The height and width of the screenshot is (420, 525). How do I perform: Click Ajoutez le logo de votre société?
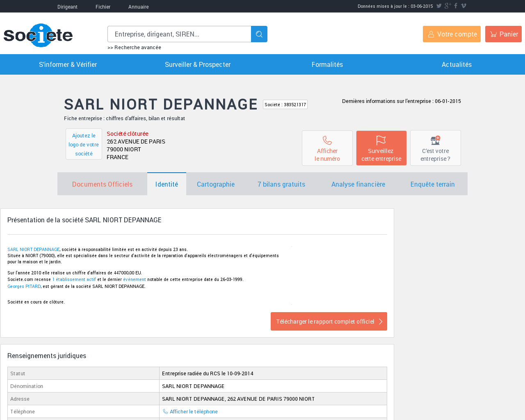(84, 144)
